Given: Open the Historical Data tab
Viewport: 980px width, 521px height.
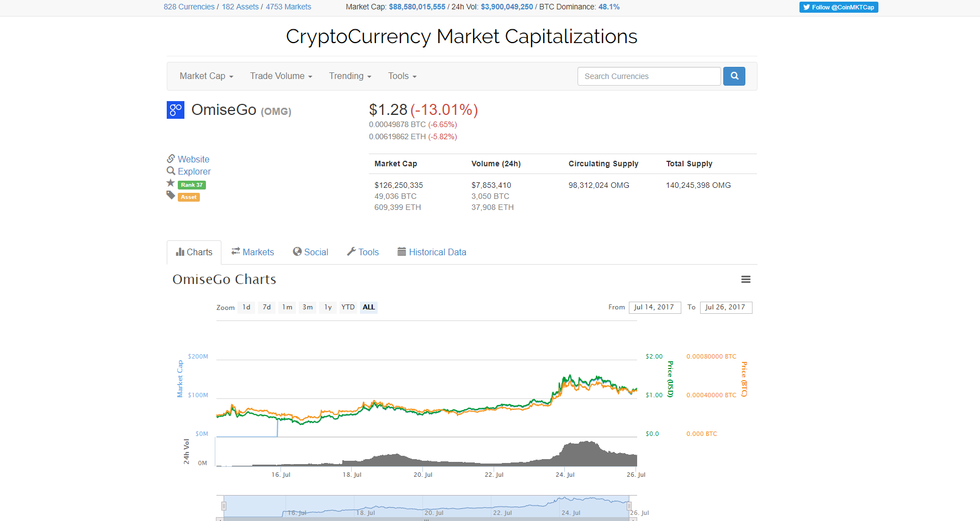Looking at the screenshot, I should (432, 252).
